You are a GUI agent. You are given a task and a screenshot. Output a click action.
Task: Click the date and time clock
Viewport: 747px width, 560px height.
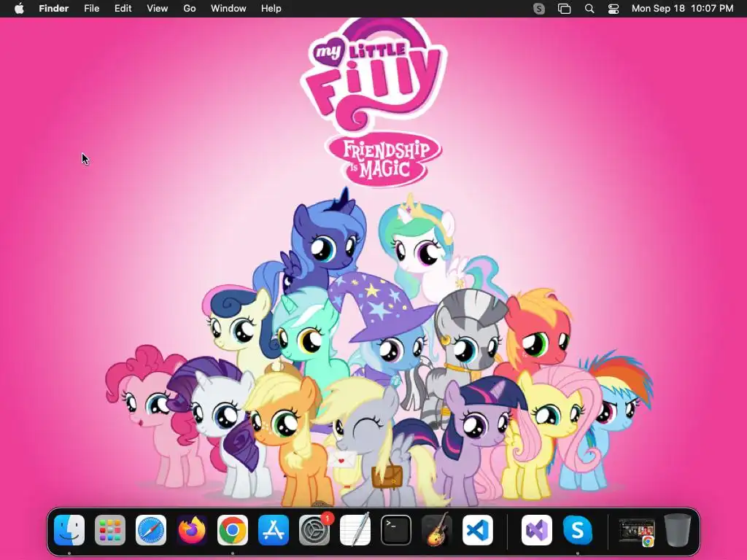coord(682,9)
